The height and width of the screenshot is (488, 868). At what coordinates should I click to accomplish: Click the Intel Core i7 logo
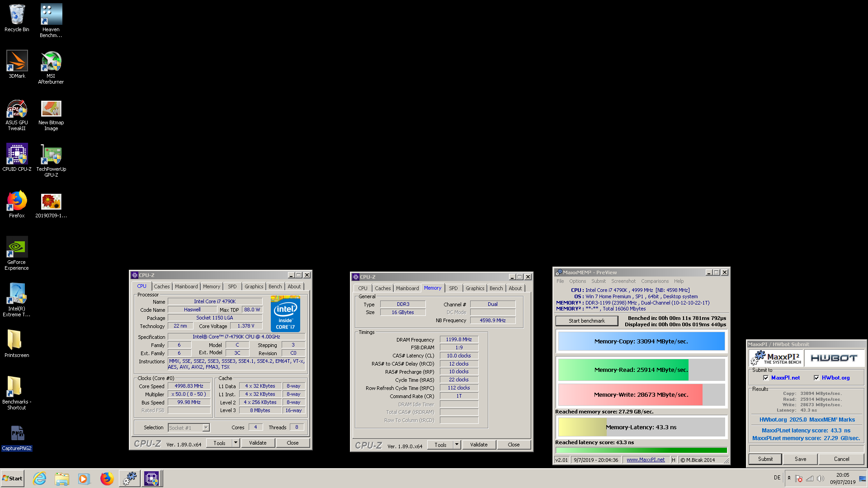[x=285, y=314]
